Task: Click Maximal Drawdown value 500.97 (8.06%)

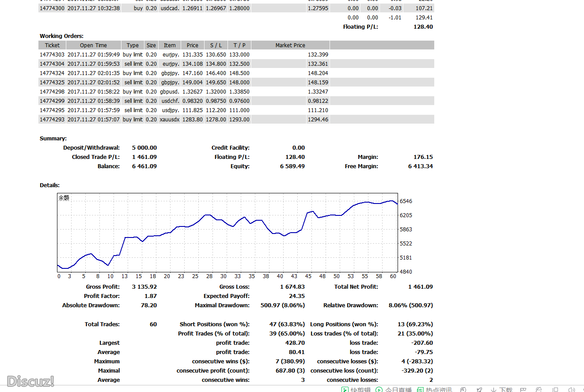Action: pos(283,305)
